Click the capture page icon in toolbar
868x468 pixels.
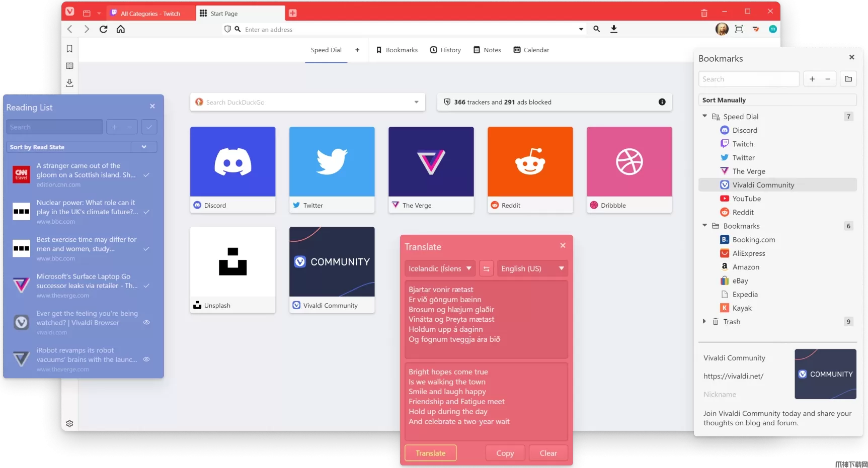pyautogui.click(x=739, y=29)
